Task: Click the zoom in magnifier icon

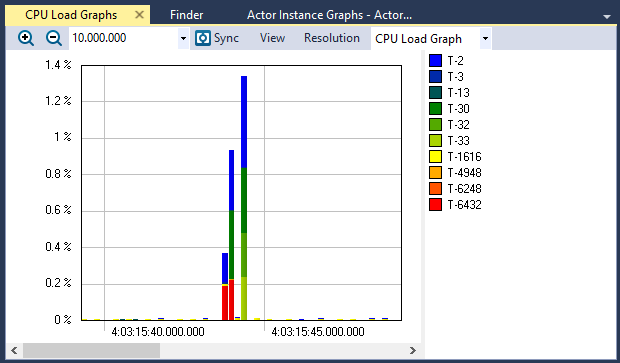Action: pyautogui.click(x=26, y=38)
